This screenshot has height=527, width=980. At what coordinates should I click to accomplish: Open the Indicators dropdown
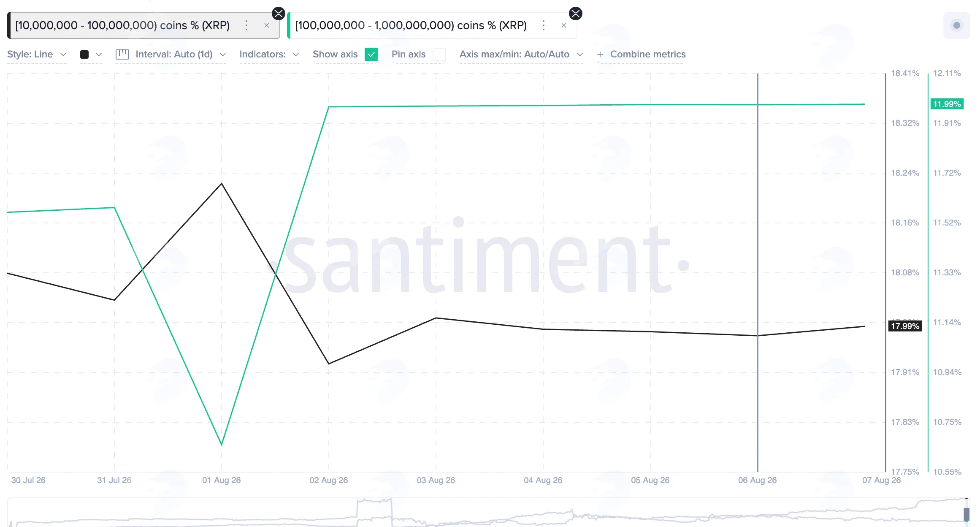pyautogui.click(x=269, y=54)
